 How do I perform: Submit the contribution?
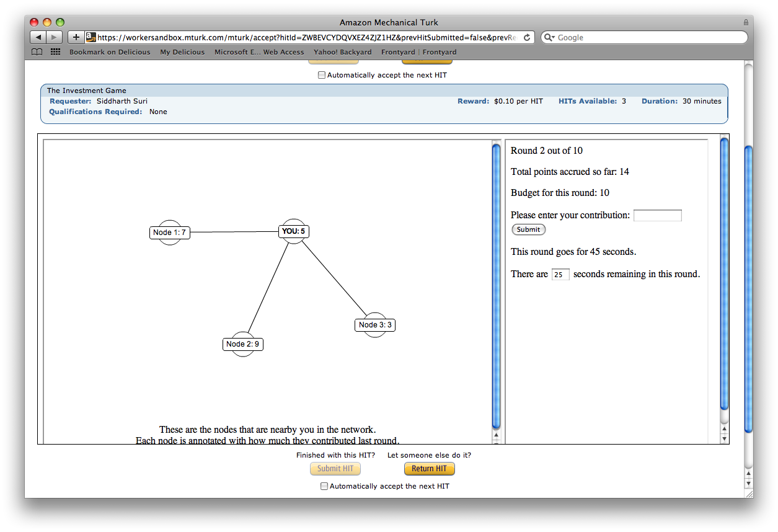528,229
